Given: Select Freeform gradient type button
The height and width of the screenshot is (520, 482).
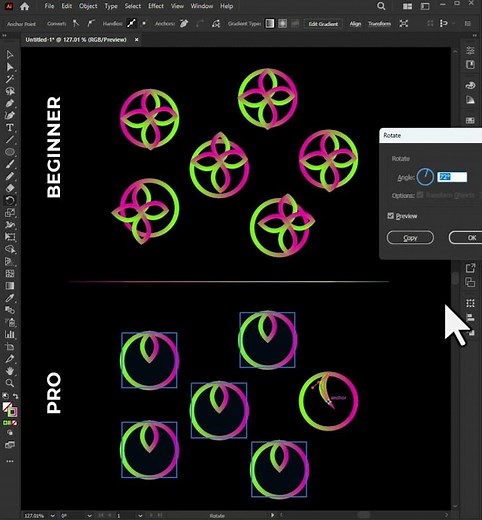Looking at the screenshot, I should coord(295,24).
